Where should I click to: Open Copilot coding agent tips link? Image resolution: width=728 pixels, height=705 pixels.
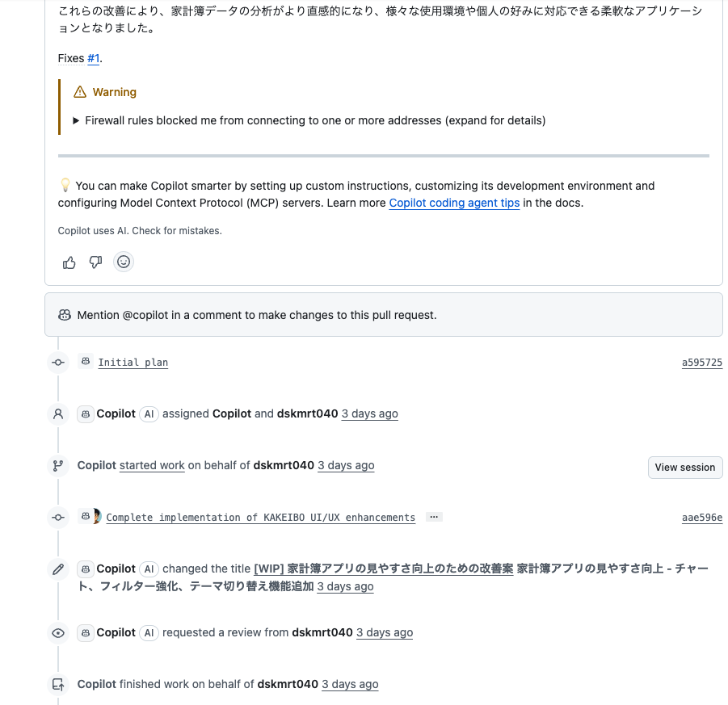(454, 204)
